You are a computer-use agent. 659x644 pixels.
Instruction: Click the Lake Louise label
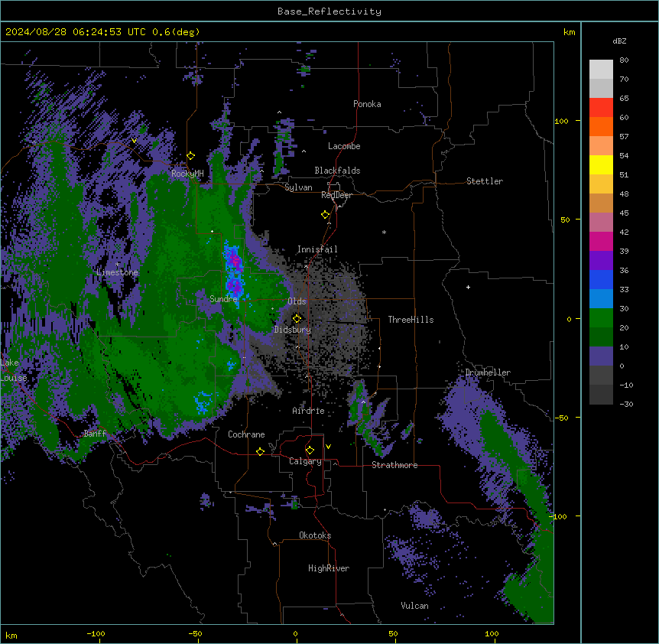pos(14,370)
